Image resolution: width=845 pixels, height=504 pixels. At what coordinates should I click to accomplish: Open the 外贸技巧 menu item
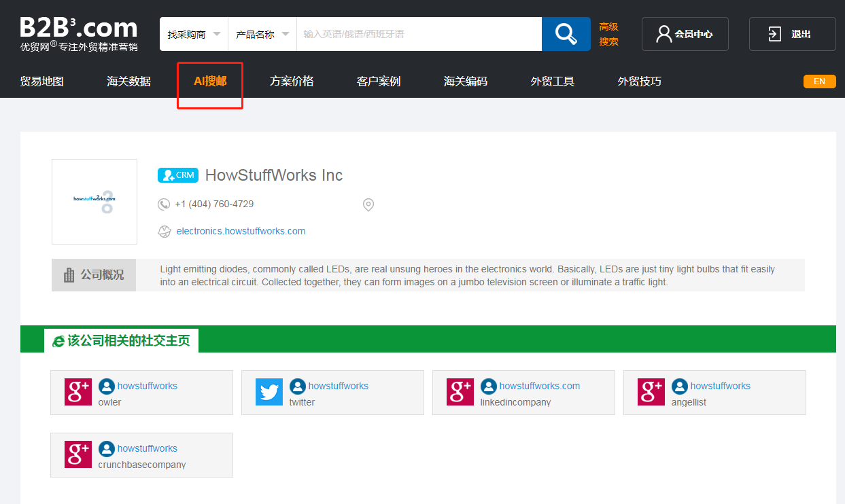click(640, 82)
